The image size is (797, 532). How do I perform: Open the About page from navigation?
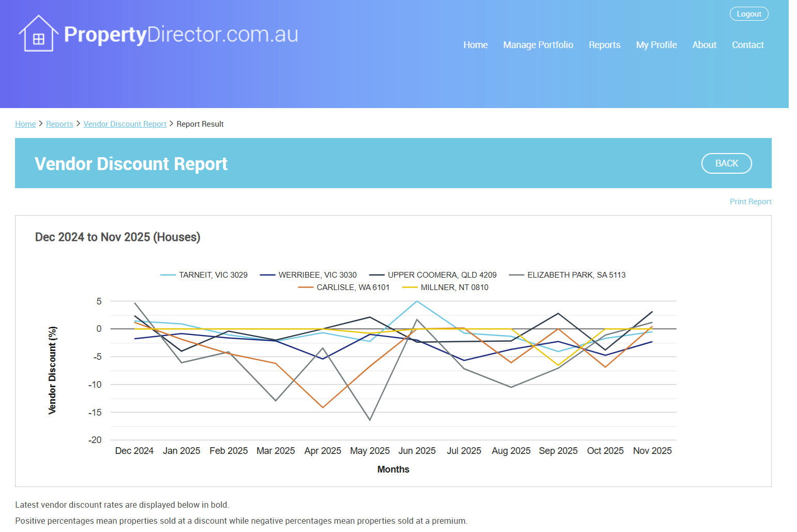pos(704,45)
